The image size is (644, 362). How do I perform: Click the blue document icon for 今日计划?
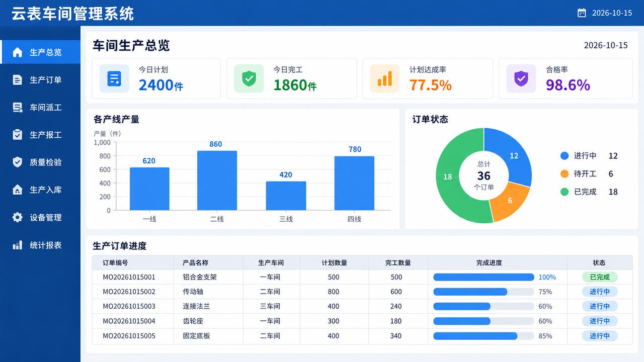pyautogui.click(x=114, y=78)
